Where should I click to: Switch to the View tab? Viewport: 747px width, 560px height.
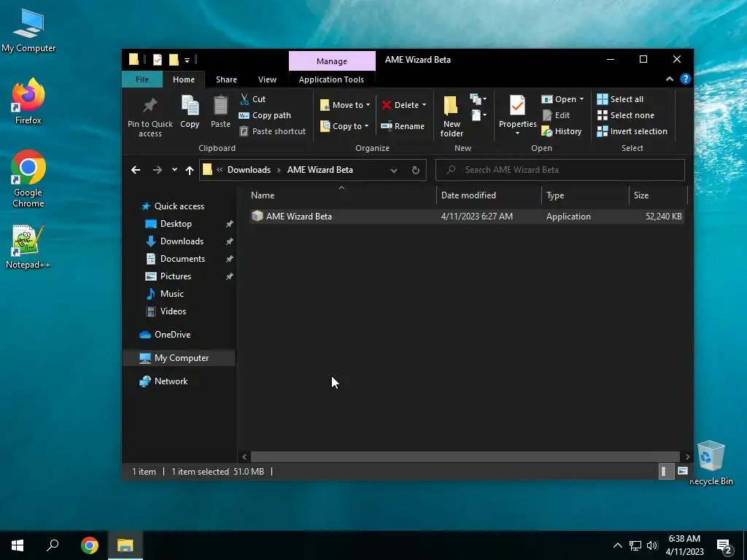(267, 79)
